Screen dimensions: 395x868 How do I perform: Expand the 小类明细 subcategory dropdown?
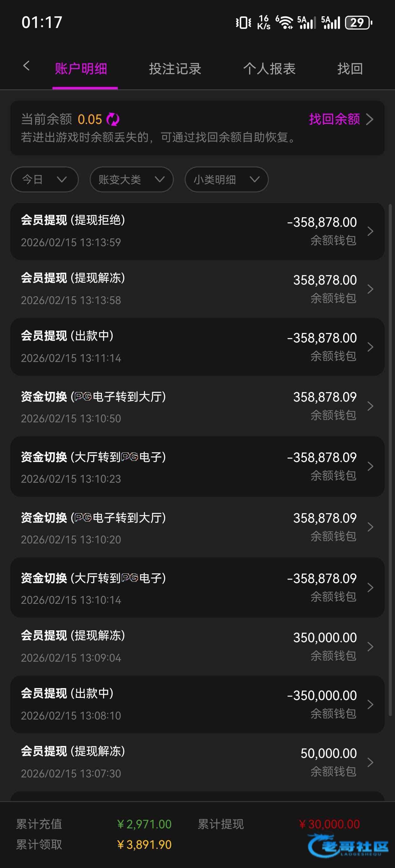226,180
